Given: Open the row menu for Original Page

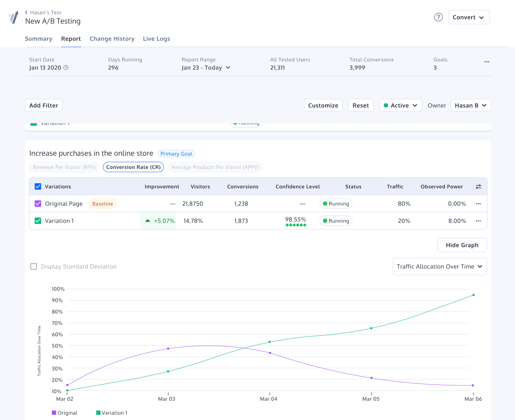Looking at the screenshot, I should pos(478,203).
